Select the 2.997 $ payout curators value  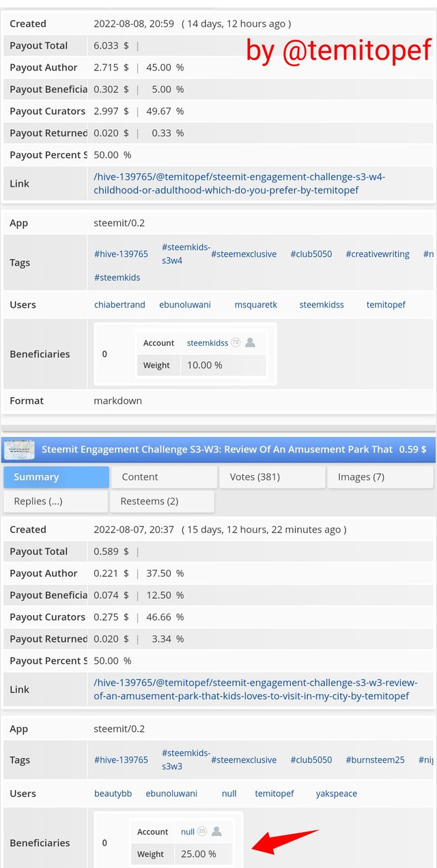tap(111, 111)
